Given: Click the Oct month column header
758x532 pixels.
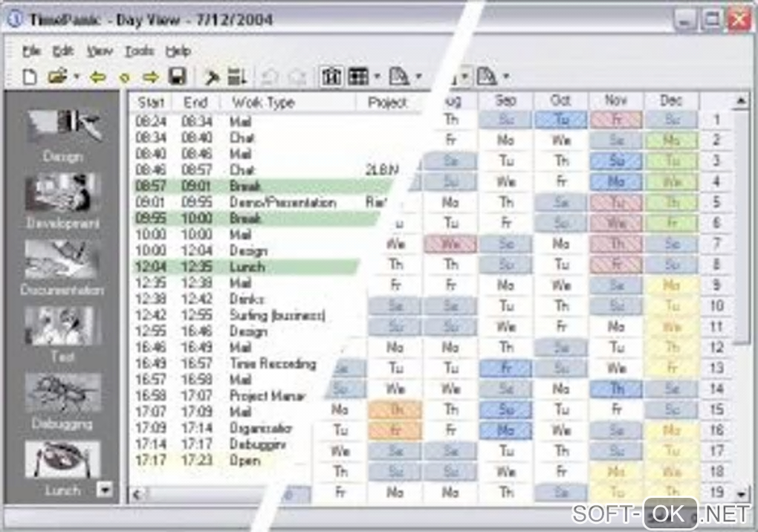Looking at the screenshot, I should pos(561,100).
